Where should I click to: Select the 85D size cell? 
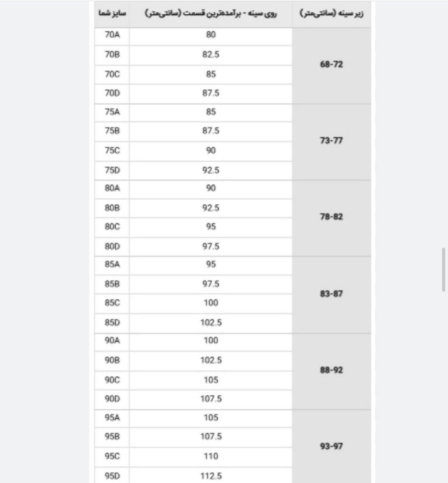(x=112, y=323)
